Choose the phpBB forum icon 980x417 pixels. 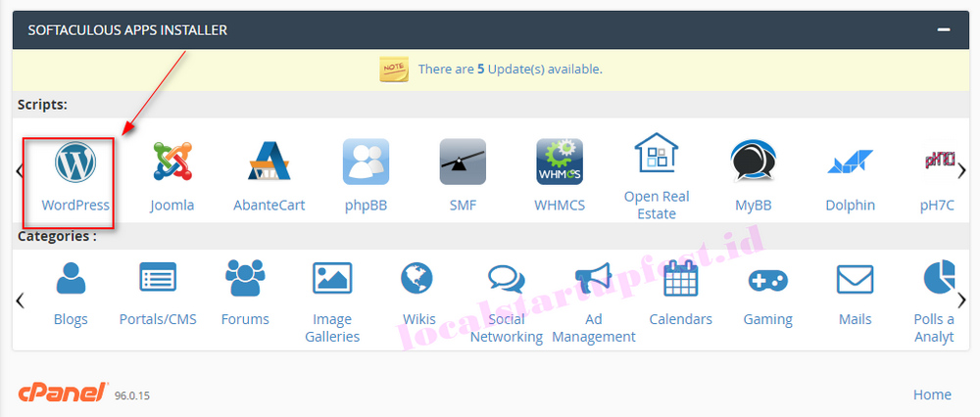click(366, 162)
